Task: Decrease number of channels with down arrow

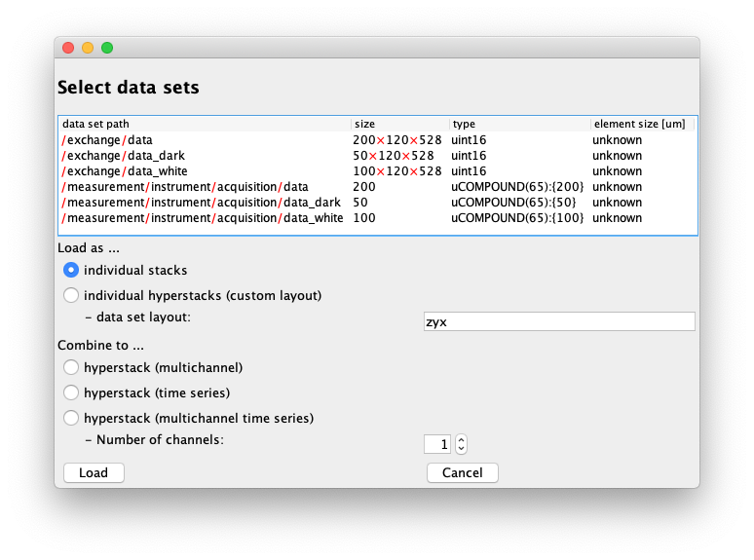Action: point(461,449)
